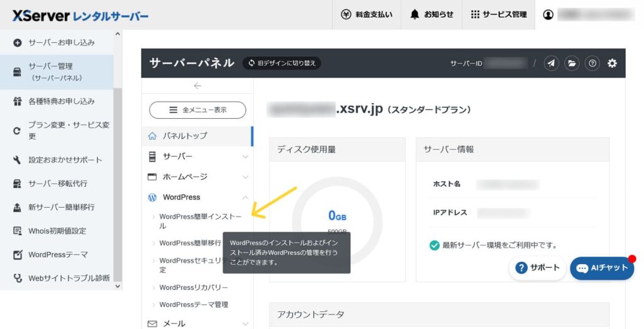Click the メール envelope icon
The image size is (644, 329).
152,324
